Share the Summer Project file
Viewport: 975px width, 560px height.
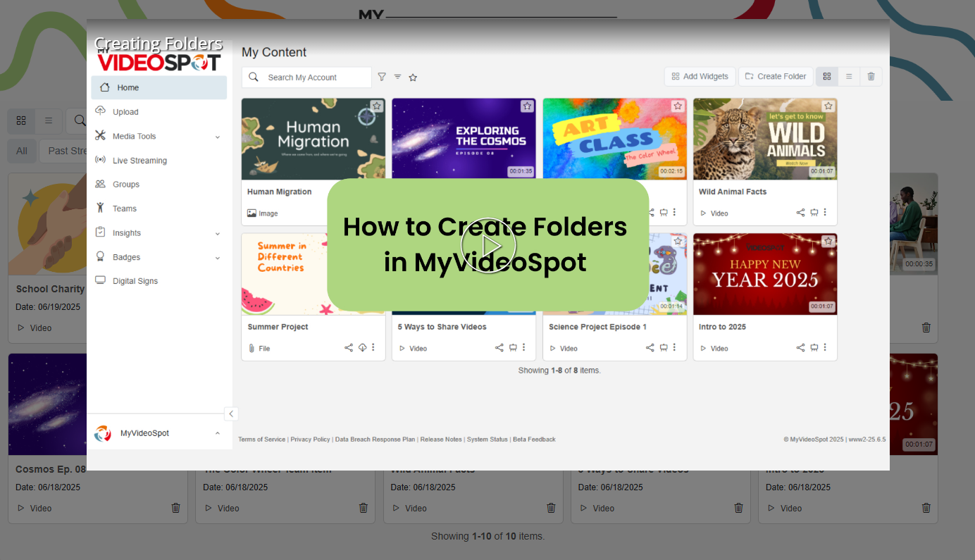(x=349, y=348)
